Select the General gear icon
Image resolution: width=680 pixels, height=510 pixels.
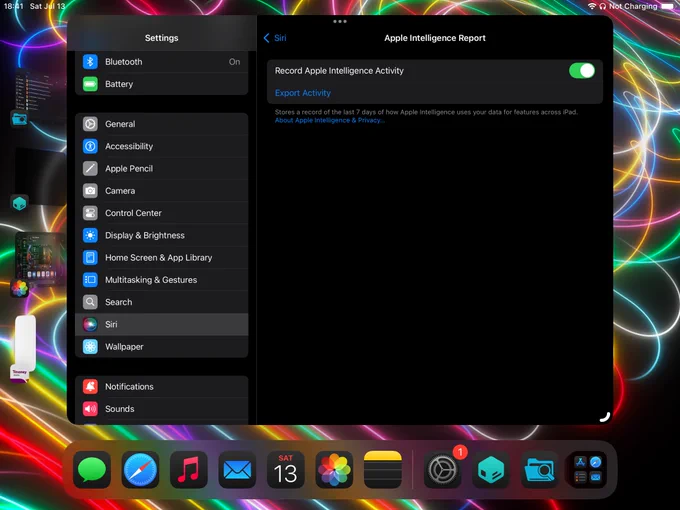coord(90,124)
